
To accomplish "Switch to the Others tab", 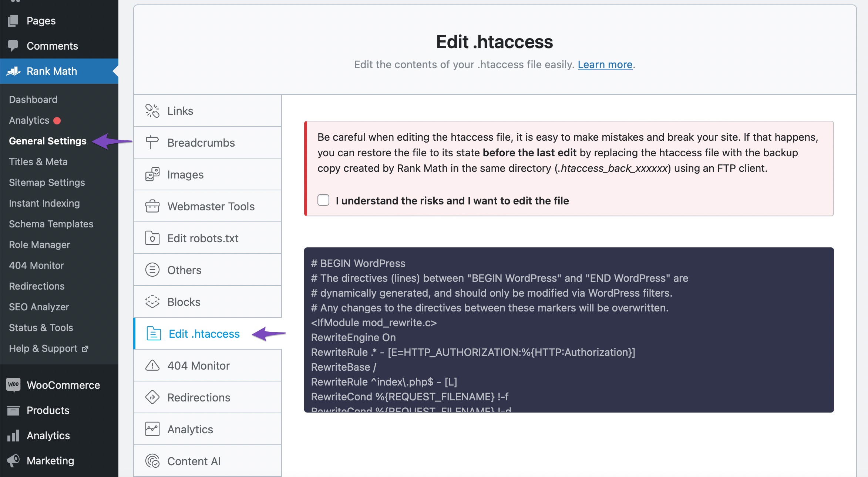I will (208, 270).
